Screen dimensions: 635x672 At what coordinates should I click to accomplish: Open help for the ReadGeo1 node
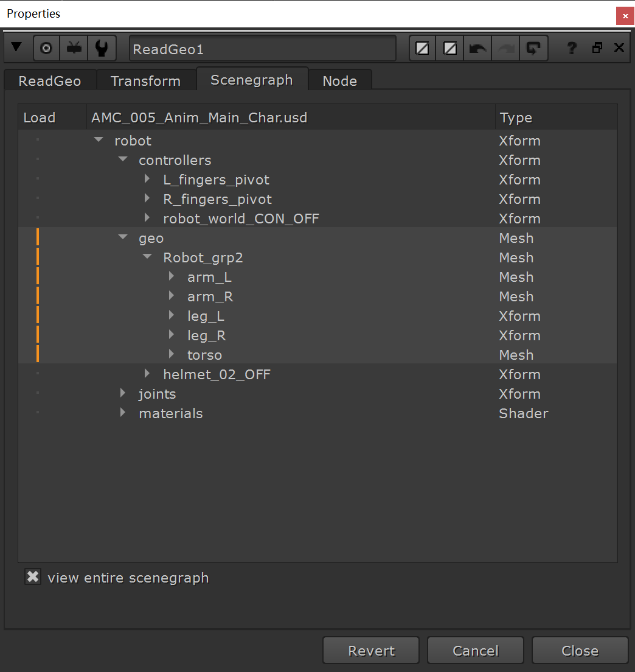571,47
